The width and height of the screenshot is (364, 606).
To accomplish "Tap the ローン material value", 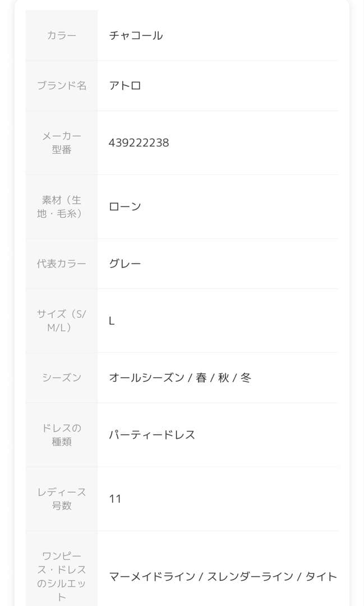I will (x=125, y=206).
